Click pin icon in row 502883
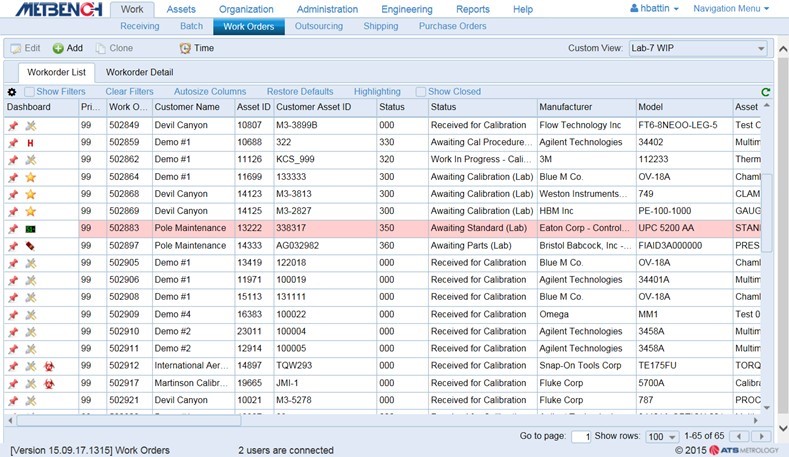Screen dimensions: 789x457 pos(13,229)
